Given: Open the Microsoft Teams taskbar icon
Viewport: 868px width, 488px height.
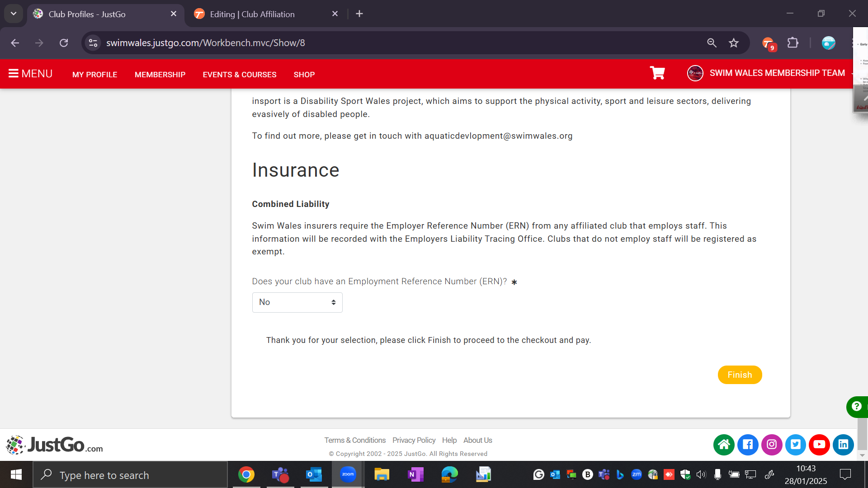Looking at the screenshot, I should click(280, 474).
